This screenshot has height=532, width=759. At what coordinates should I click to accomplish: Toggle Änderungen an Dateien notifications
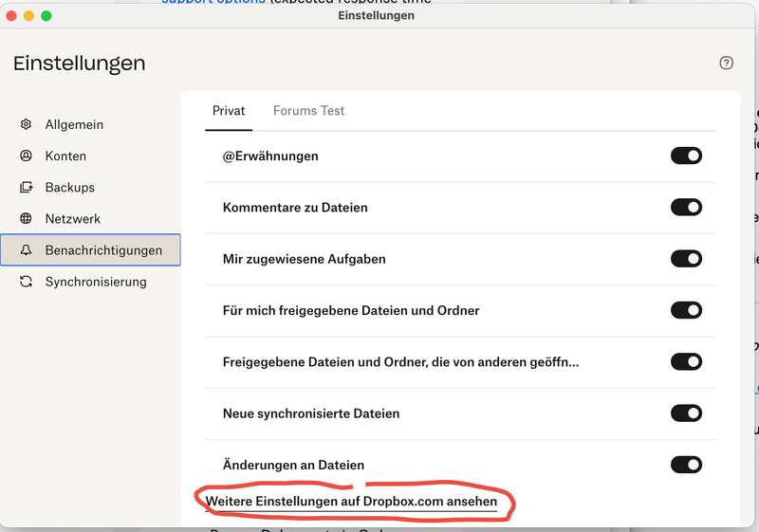click(x=686, y=464)
